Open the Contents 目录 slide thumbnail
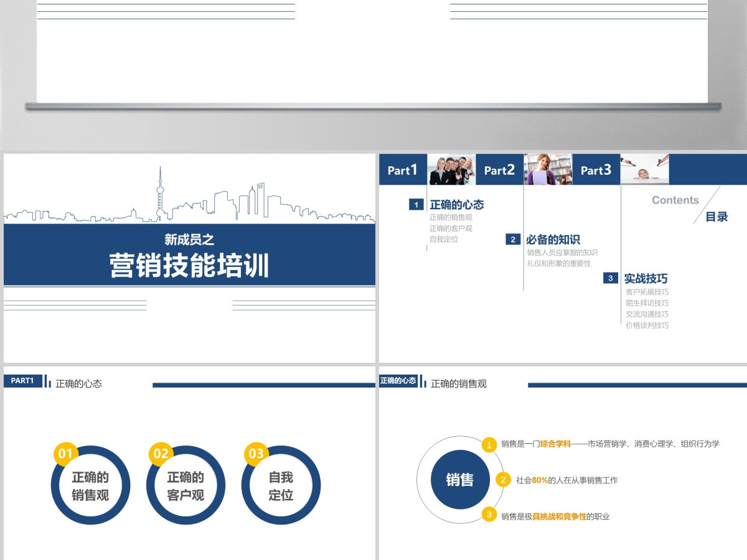 pyautogui.click(x=563, y=258)
